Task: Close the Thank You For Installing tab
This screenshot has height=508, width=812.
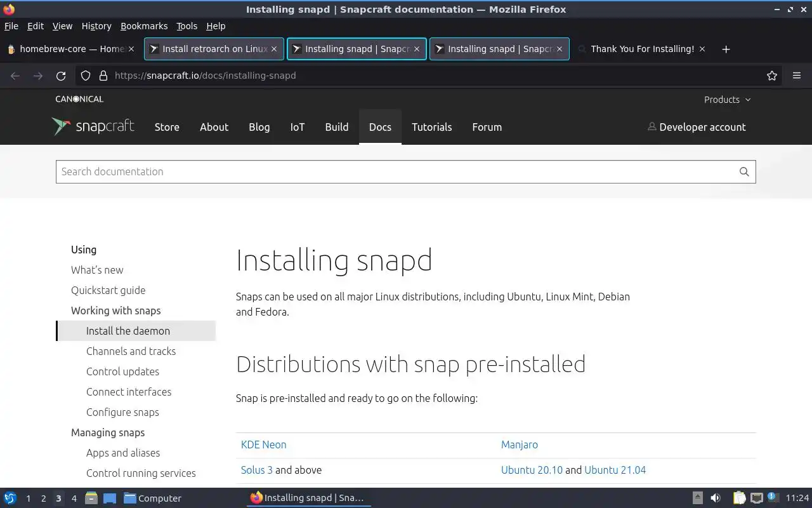Action: click(x=702, y=49)
